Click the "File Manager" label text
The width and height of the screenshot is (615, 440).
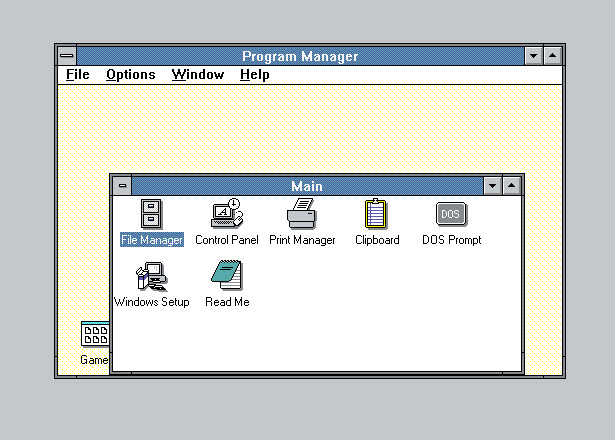click(x=152, y=240)
